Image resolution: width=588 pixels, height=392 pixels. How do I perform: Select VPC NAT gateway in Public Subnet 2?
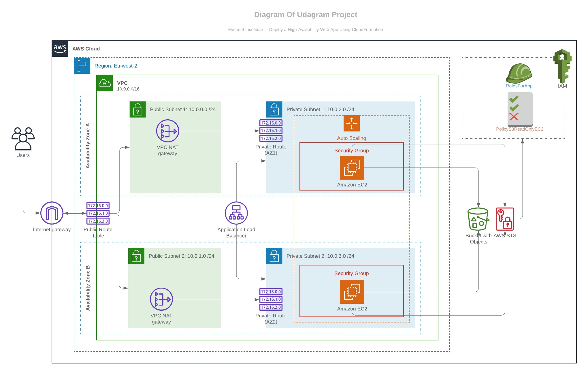161,299
